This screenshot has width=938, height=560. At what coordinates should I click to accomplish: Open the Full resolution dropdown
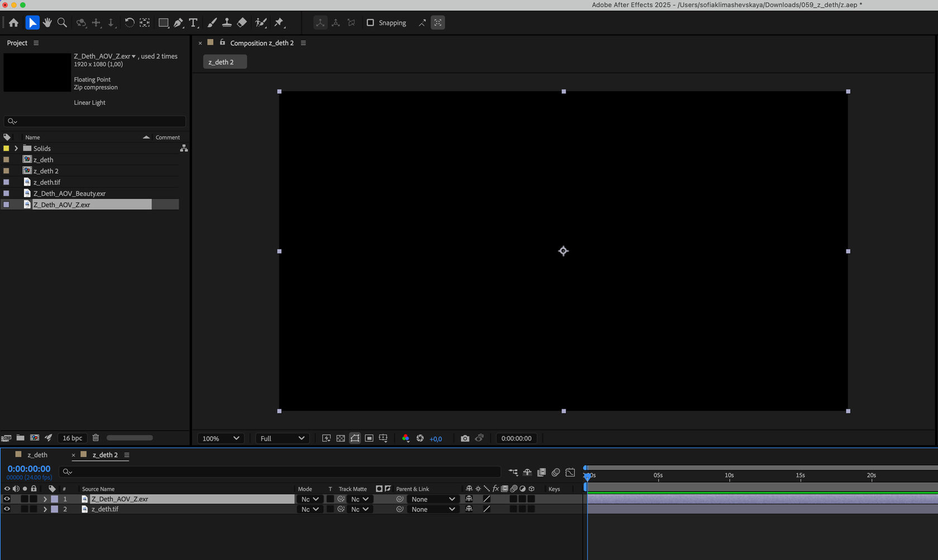pos(282,438)
